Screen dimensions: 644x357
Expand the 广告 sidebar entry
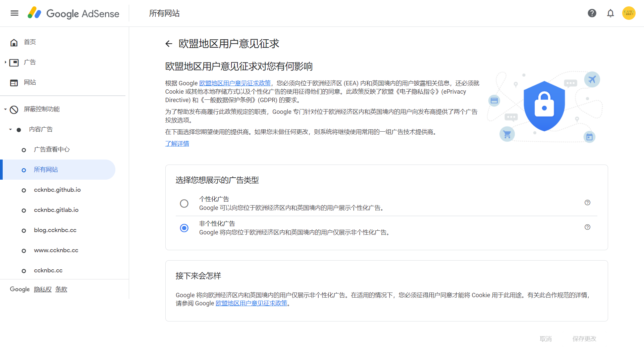click(5, 62)
